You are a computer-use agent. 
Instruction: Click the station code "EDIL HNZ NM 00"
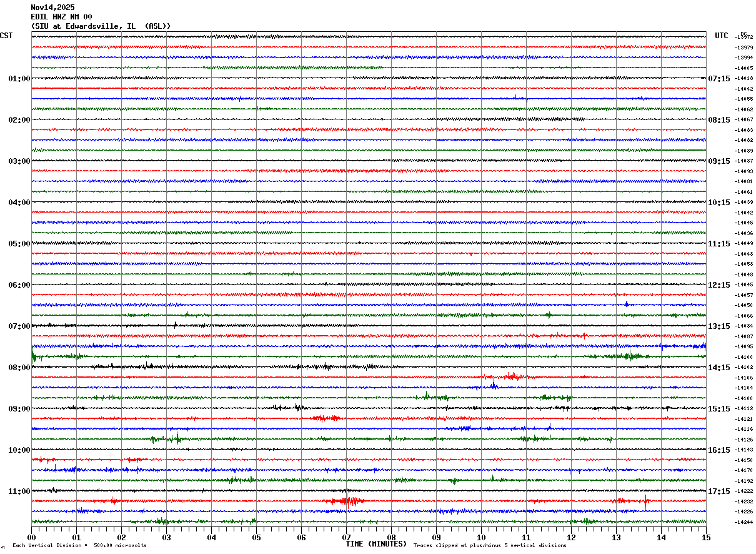point(61,17)
